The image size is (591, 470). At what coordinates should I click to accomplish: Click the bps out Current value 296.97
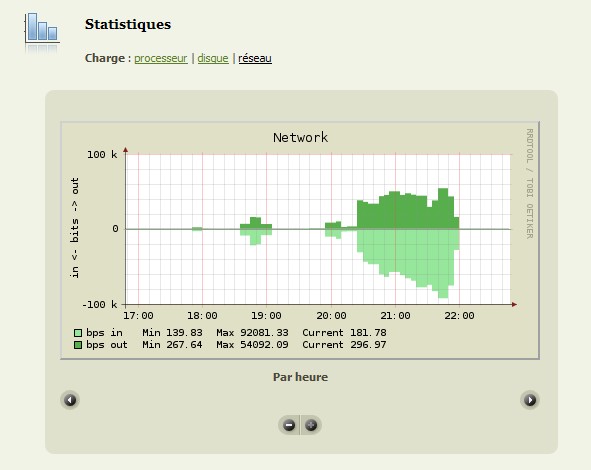click(x=368, y=345)
